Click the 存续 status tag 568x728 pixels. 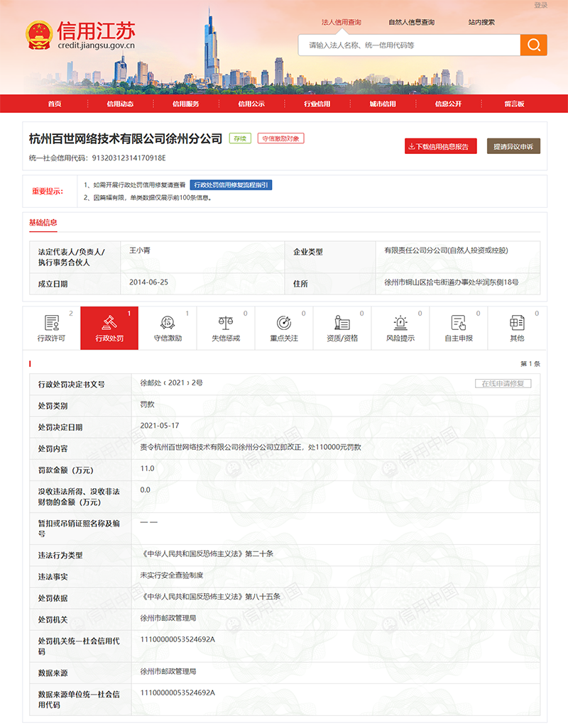(240, 138)
